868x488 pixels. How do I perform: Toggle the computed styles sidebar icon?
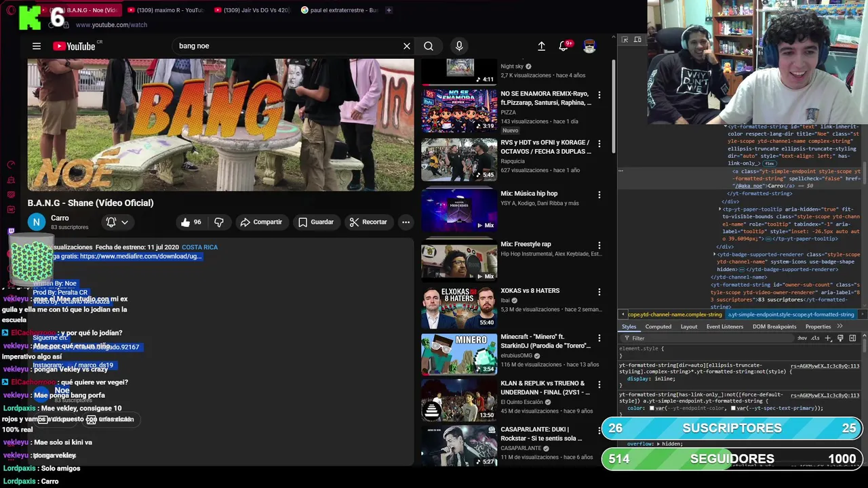852,338
